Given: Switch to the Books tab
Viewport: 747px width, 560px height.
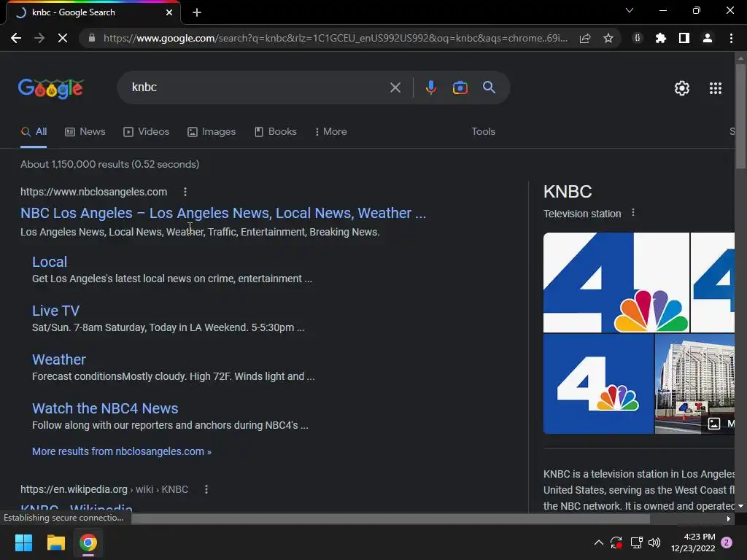Looking at the screenshot, I should pyautogui.click(x=276, y=132).
